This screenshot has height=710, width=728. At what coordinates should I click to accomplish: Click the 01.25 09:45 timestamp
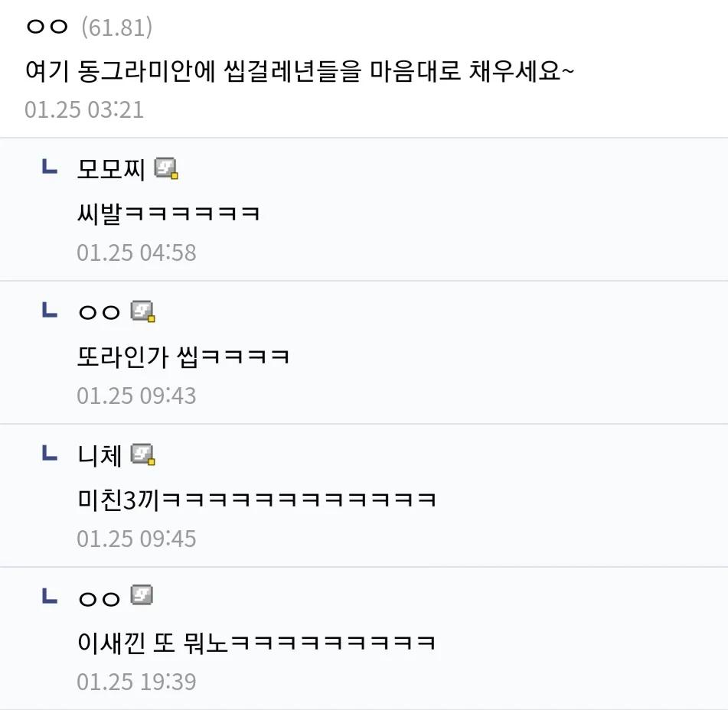[x=136, y=538]
